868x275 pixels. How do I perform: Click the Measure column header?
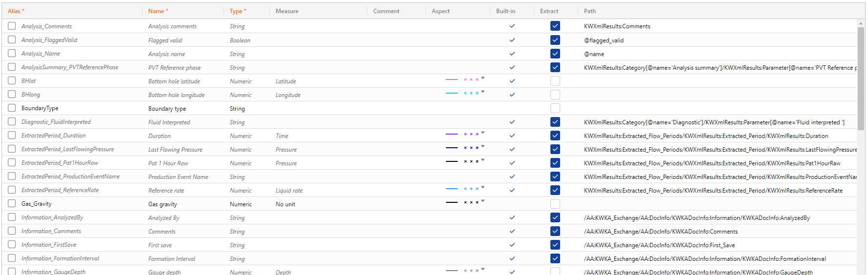pos(287,11)
